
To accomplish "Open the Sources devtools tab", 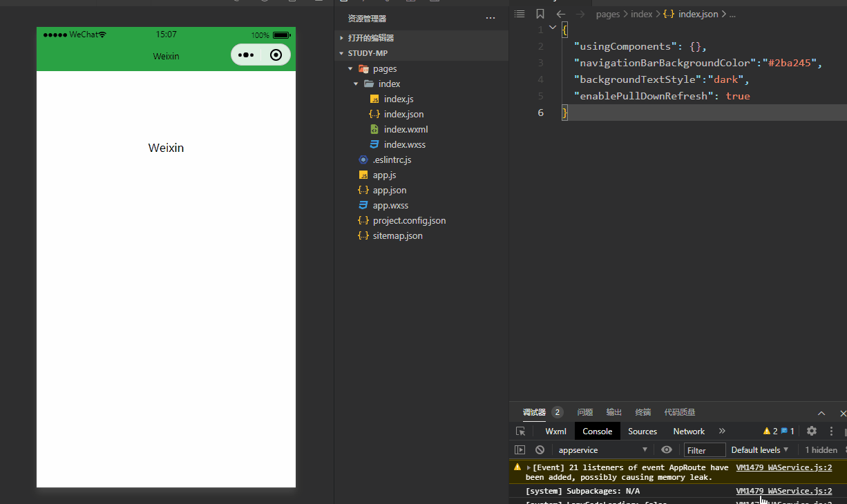I will 643,431.
